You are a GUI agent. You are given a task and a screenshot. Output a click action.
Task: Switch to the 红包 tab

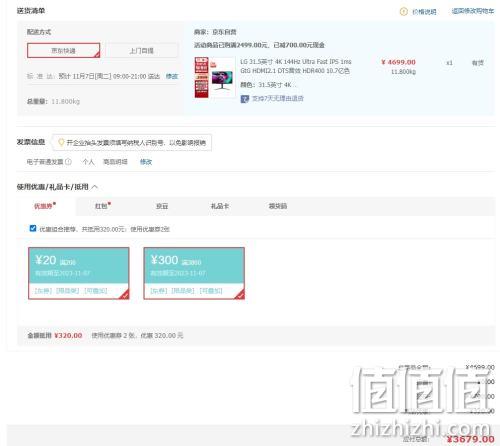click(x=102, y=206)
